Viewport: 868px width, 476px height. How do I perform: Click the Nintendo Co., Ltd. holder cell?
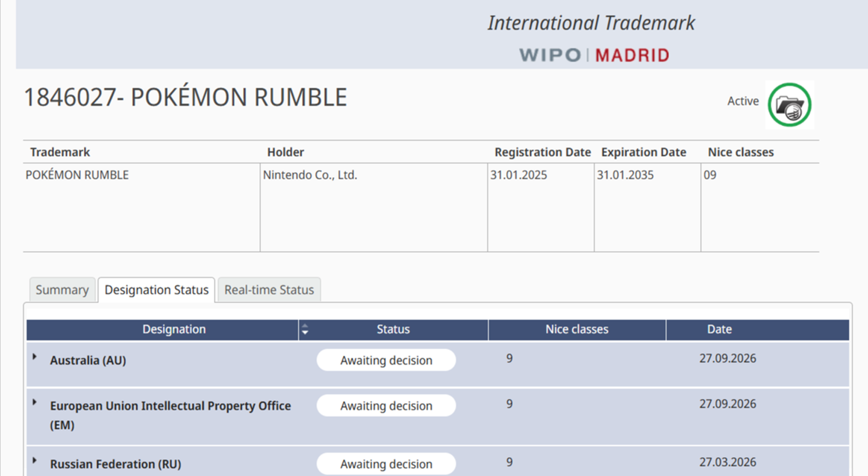click(x=310, y=175)
